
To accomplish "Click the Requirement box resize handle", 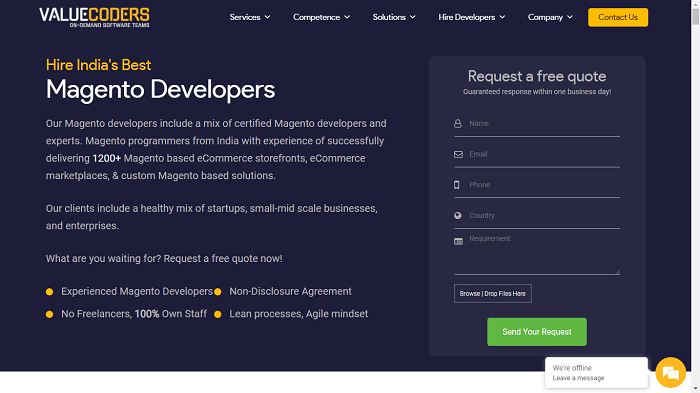I will (617, 272).
